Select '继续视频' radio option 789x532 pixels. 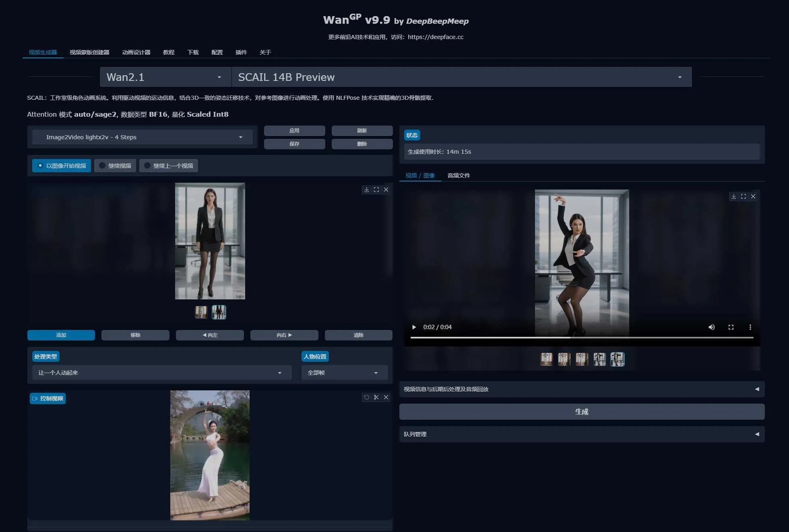click(x=116, y=166)
